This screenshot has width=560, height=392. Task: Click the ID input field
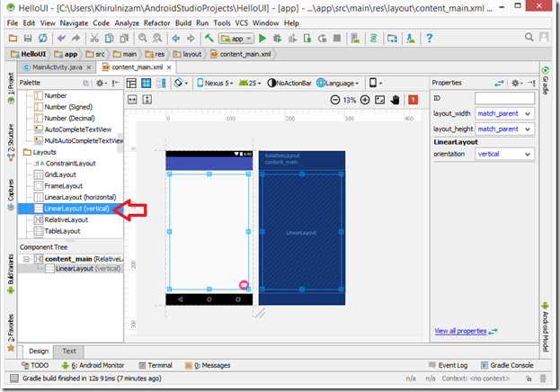504,98
